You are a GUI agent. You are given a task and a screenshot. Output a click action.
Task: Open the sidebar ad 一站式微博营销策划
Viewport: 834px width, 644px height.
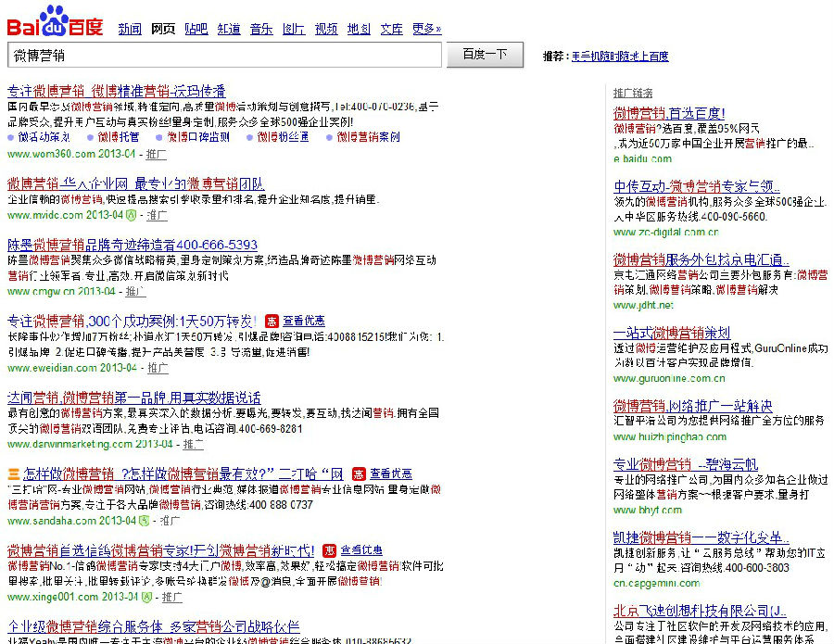tap(672, 334)
